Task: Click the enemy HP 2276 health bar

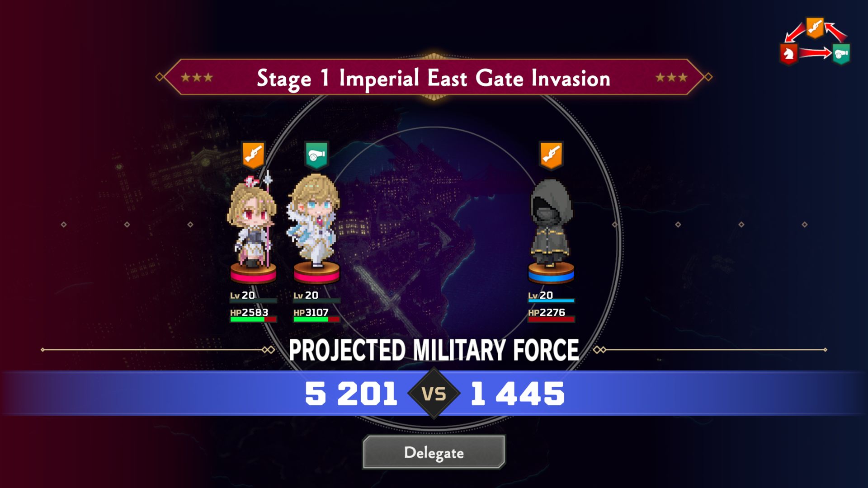Action: (x=551, y=319)
